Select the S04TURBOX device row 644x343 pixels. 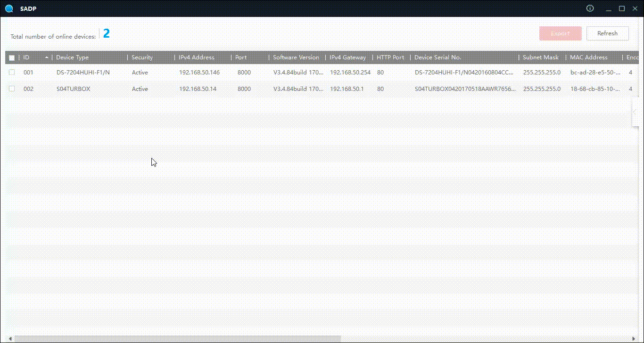(322, 89)
